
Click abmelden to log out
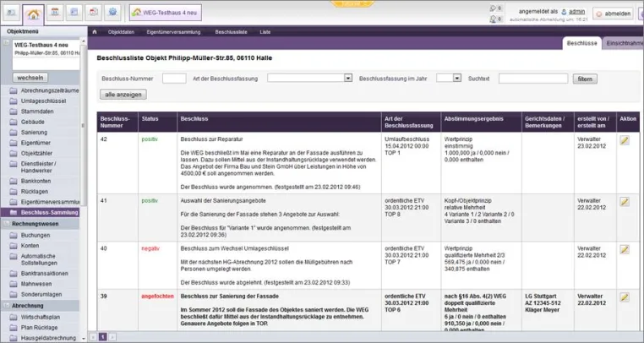614,14
